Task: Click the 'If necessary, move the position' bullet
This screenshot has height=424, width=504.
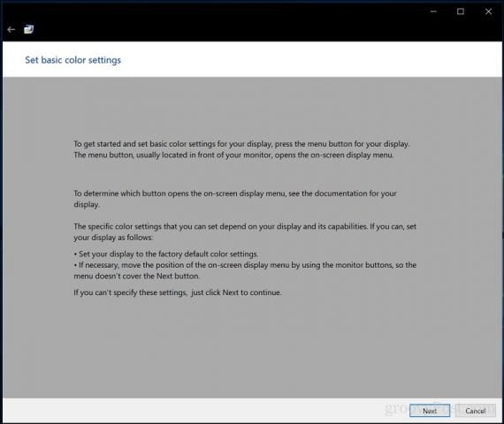Action: coord(245,270)
